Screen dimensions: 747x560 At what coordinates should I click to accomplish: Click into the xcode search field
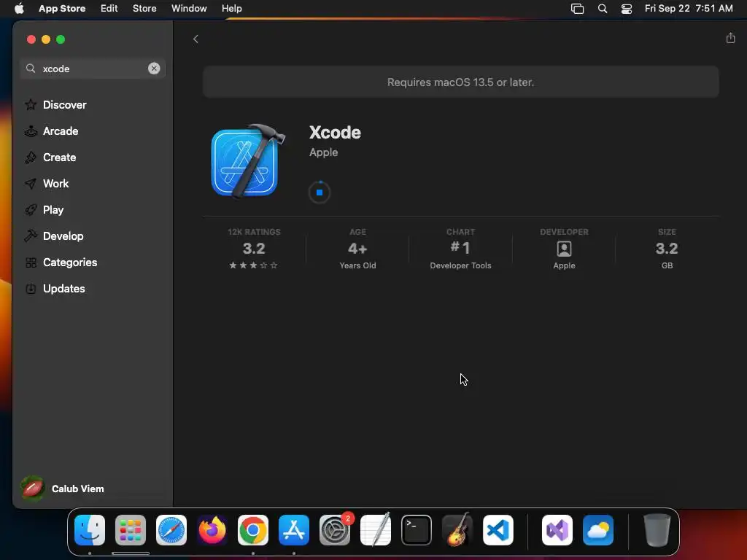click(x=93, y=69)
